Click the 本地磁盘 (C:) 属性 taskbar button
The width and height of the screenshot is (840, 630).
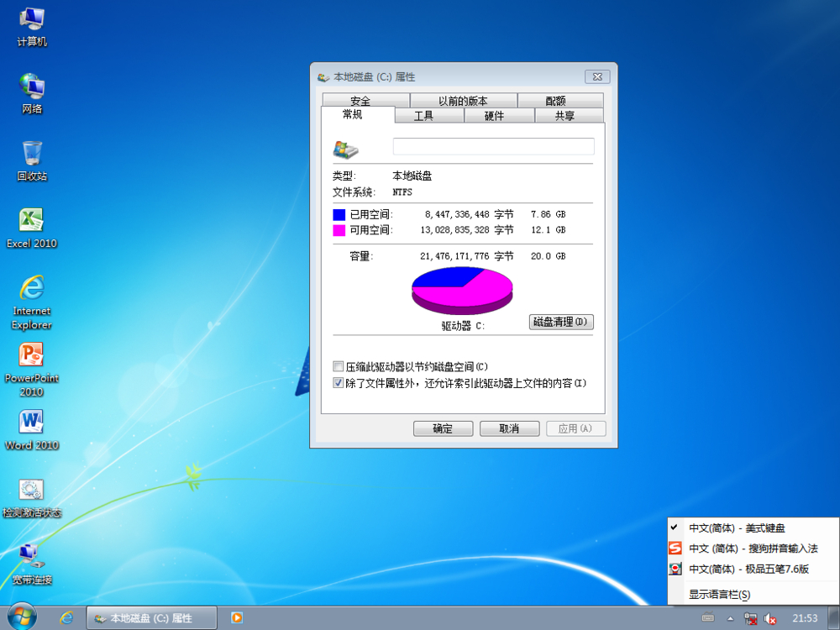[151, 617]
